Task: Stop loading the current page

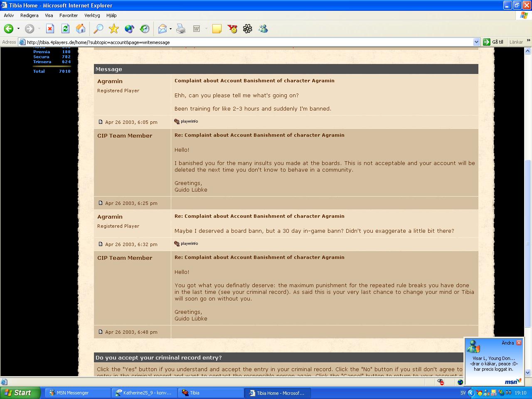Action: pos(50,29)
